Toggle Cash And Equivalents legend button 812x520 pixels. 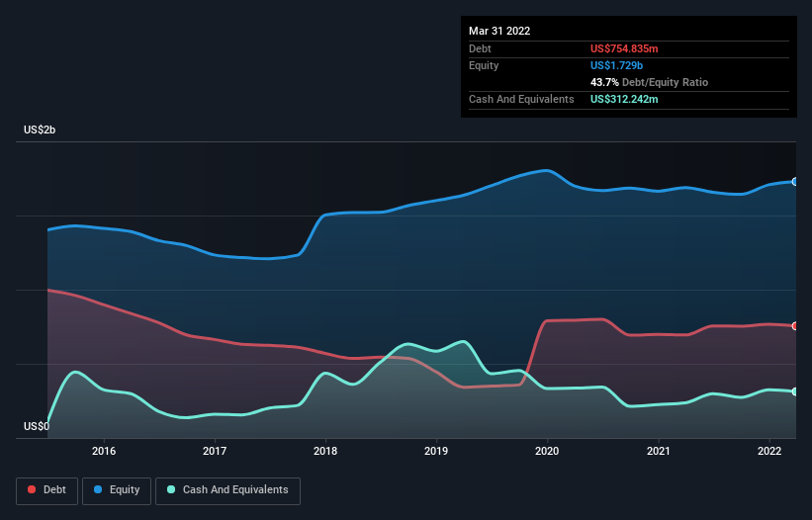227,490
